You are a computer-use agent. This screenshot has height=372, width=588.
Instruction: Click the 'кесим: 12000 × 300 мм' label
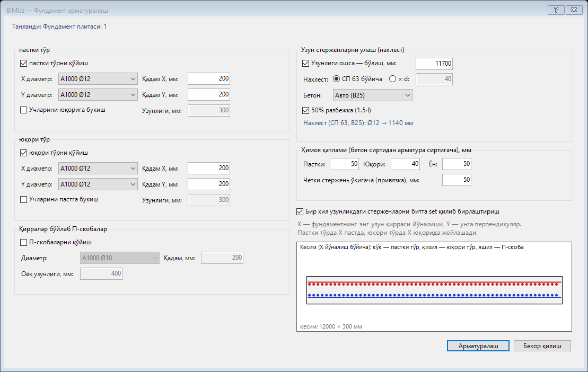coord(331,326)
